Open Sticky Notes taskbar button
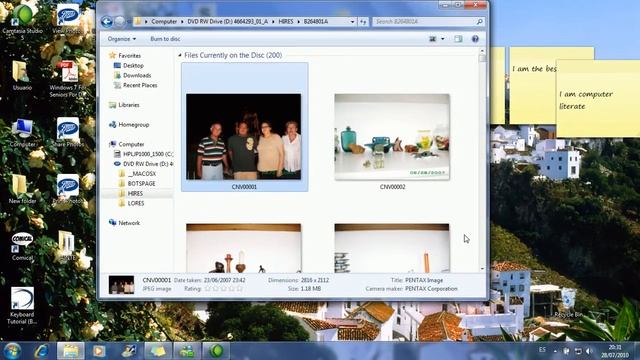Image resolution: width=640 pixels, height=360 pixels. (158, 351)
